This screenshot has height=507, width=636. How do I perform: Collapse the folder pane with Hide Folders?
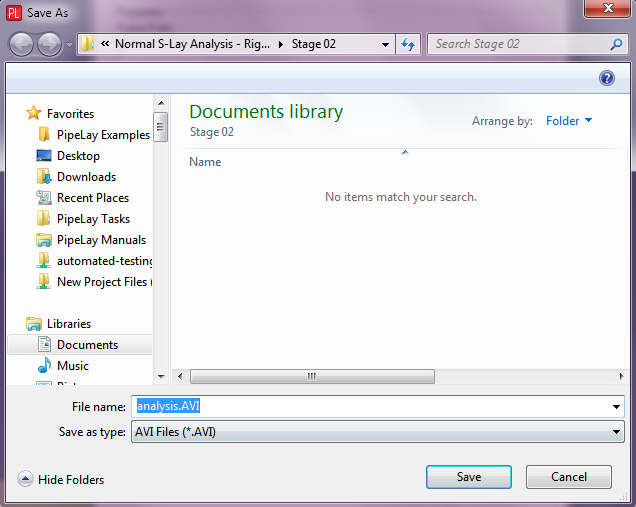pyautogui.click(x=61, y=480)
